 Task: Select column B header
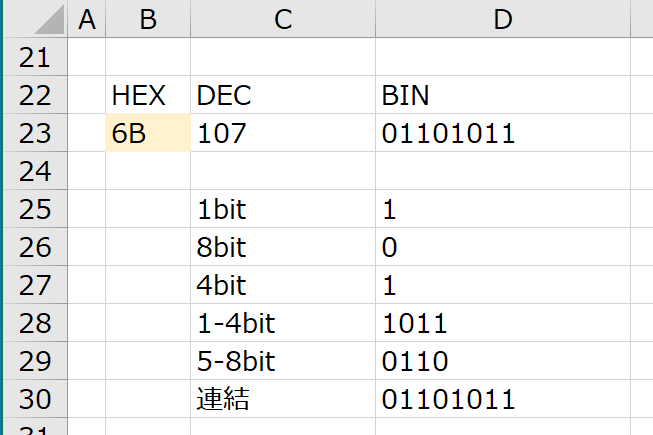148,19
